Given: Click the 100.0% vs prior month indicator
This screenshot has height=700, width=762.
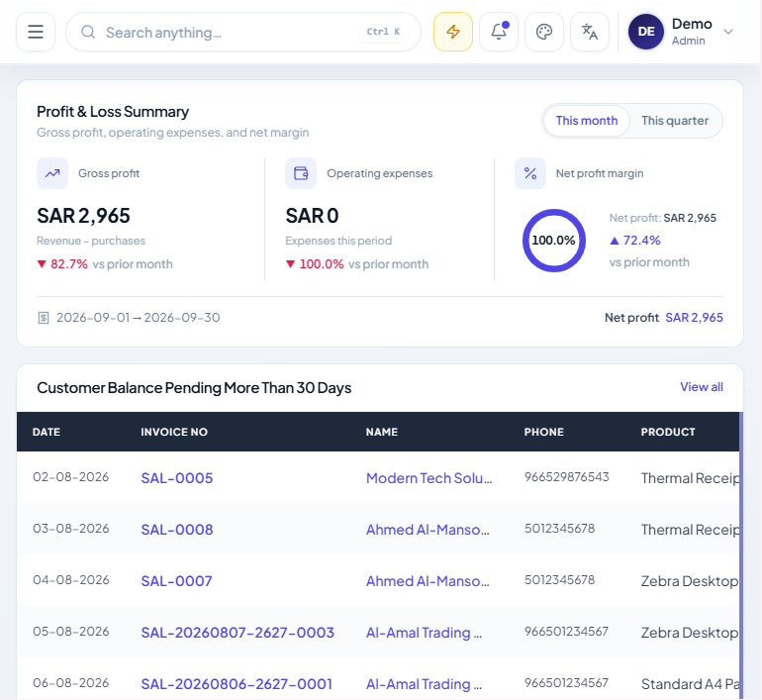Looking at the screenshot, I should coord(357,264).
